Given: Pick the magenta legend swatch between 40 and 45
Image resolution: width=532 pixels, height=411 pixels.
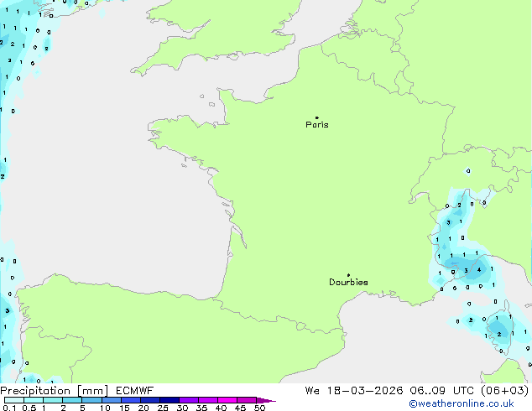Looking at the screenshot, I should pos(227,400).
